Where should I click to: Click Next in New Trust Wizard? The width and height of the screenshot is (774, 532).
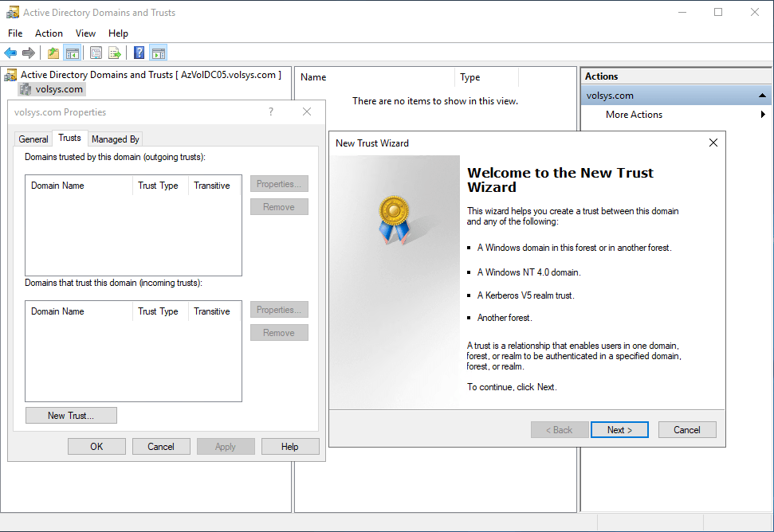click(619, 430)
